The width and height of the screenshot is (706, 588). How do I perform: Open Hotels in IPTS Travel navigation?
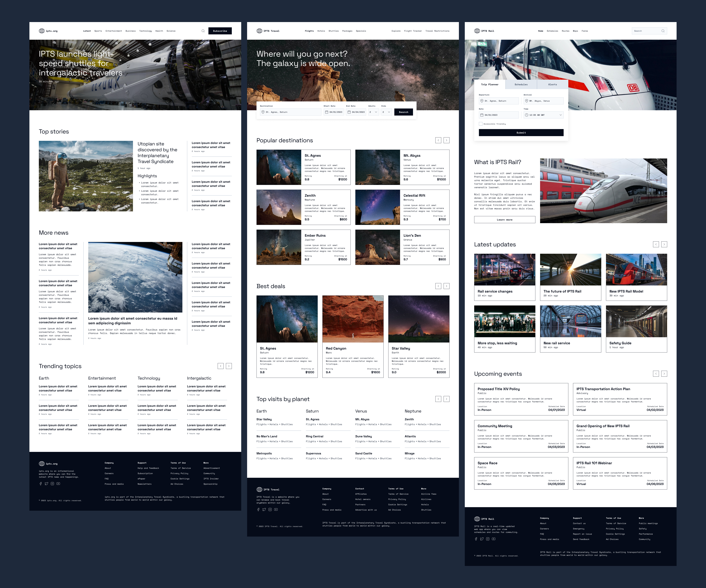click(321, 31)
